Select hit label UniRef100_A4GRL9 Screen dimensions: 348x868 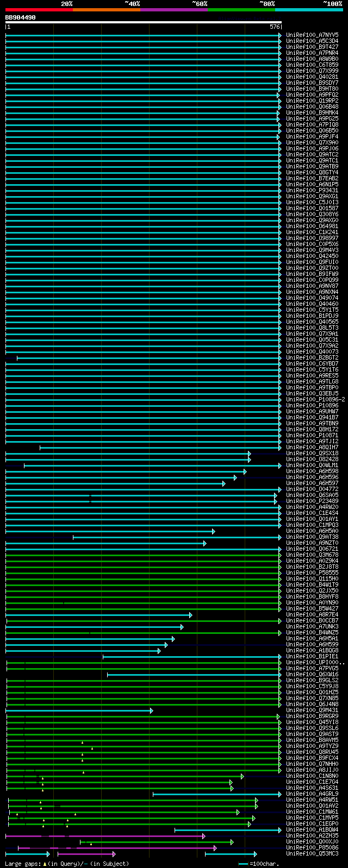coord(312,794)
